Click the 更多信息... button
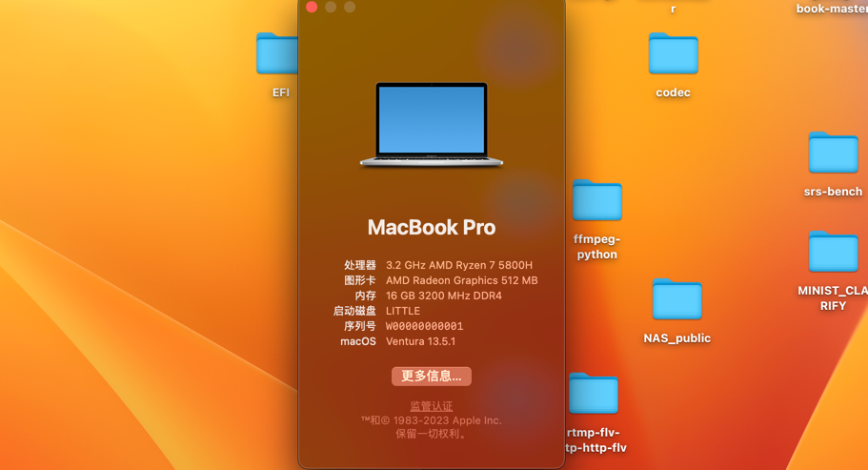 (x=432, y=377)
